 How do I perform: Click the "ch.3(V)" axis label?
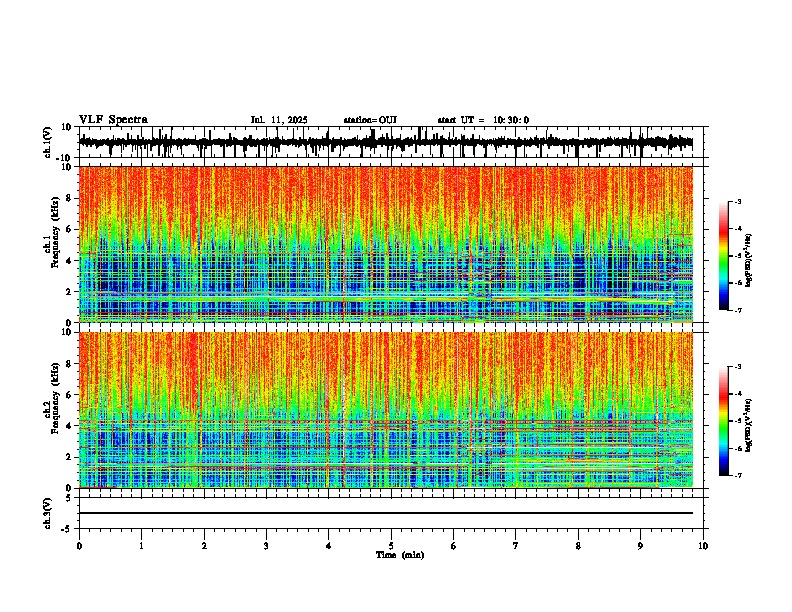(48, 514)
